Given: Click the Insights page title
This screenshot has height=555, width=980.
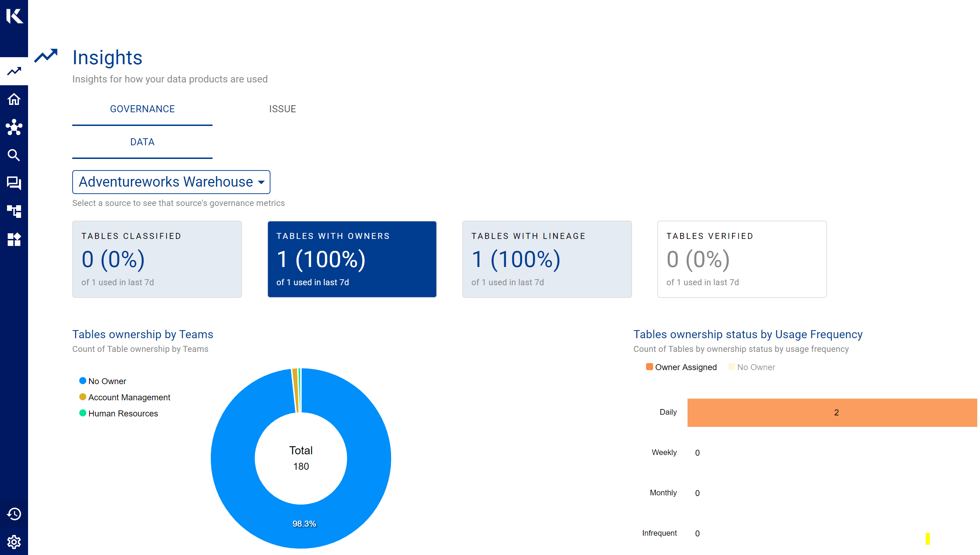Looking at the screenshot, I should [x=107, y=58].
